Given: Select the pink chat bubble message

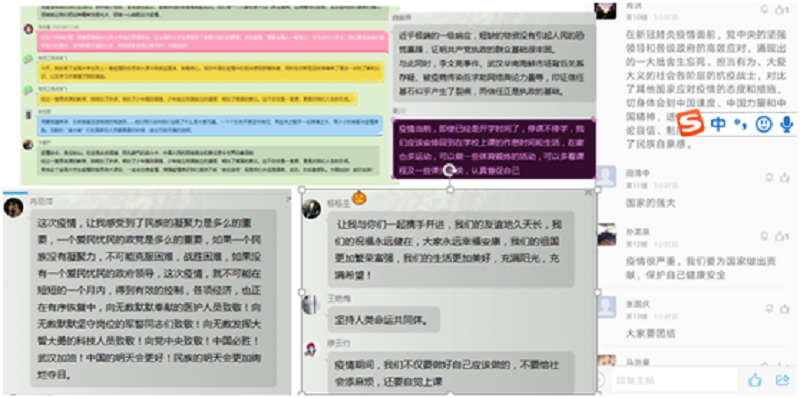Looking at the screenshot, I should pos(212,41).
